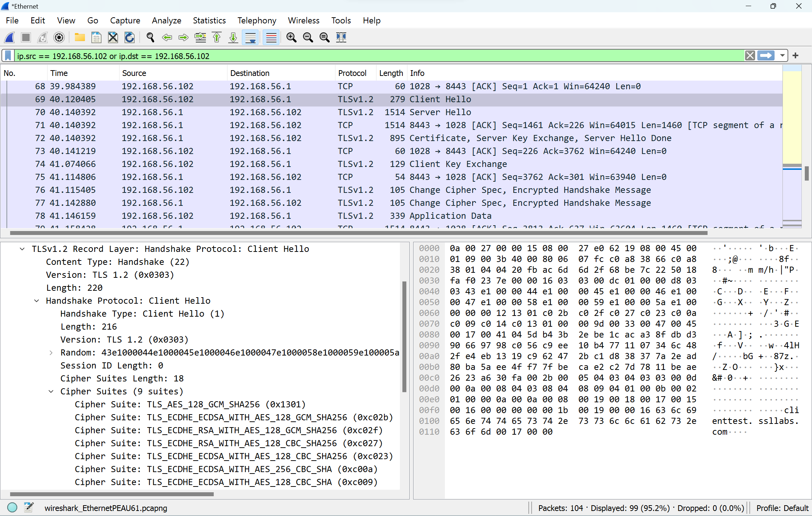Zoom out main window text
812x516 pixels.
308,37
